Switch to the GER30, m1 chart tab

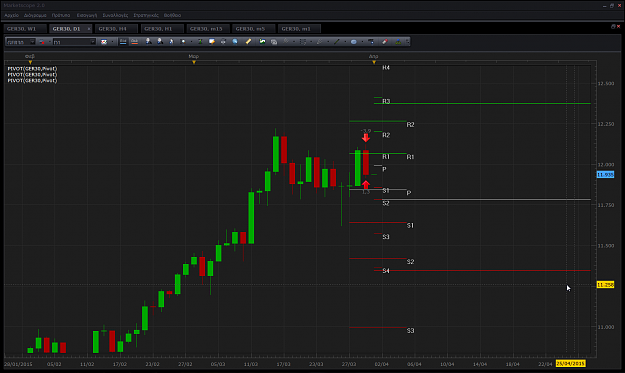[x=300, y=29]
